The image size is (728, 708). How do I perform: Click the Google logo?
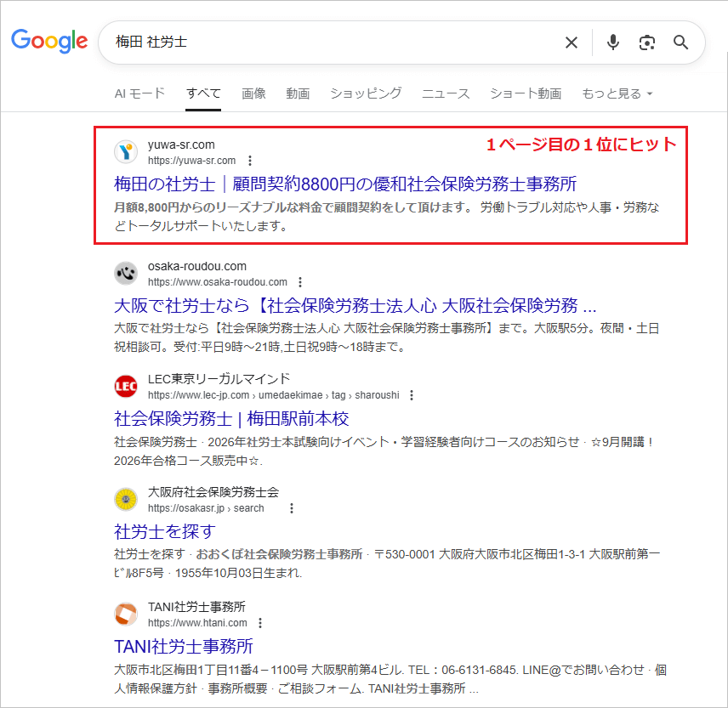[x=49, y=41]
